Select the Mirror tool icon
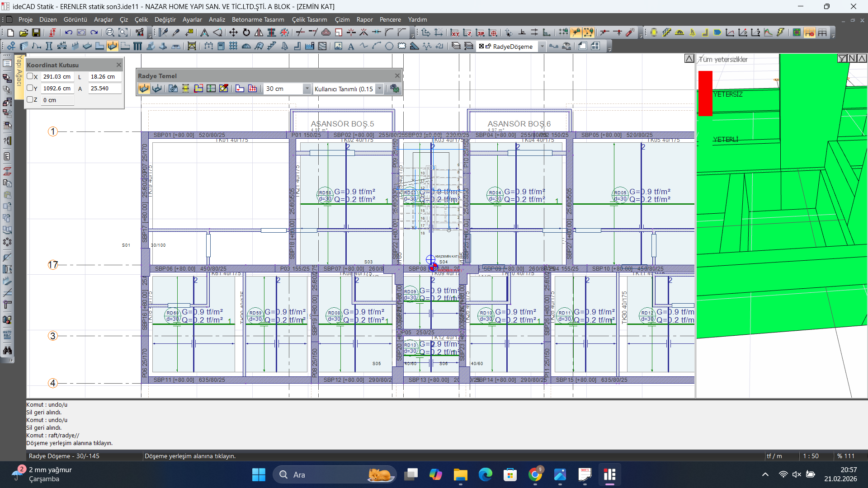The image size is (868, 488). (x=259, y=33)
